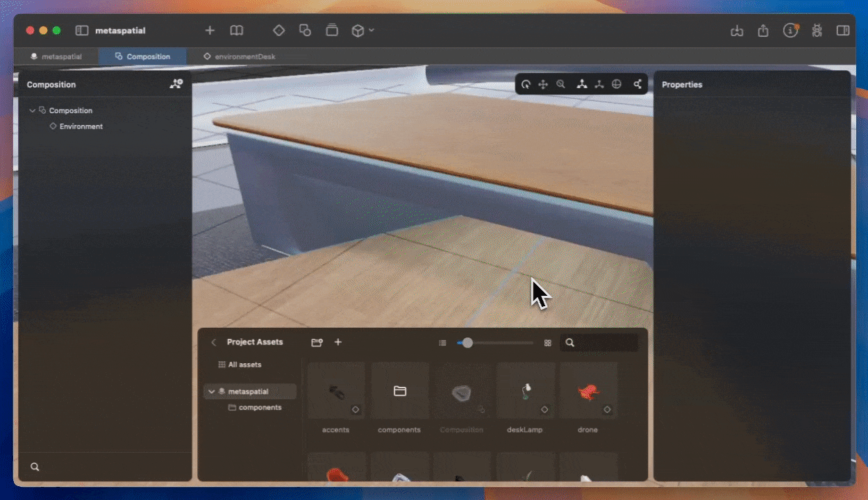Open the 3D object dropdown in titlebar

[x=362, y=31]
